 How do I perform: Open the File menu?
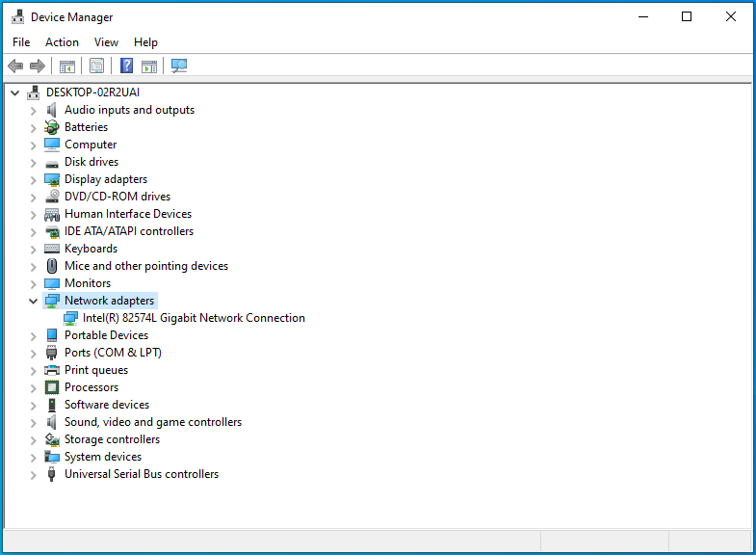pyautogui.click(x=21, y=42)
